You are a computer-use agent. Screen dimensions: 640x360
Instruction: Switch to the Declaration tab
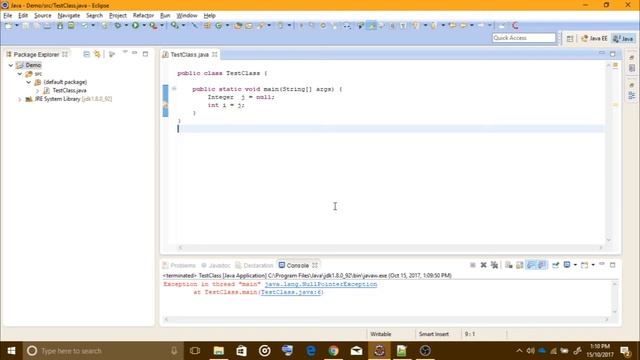(254, 265)
